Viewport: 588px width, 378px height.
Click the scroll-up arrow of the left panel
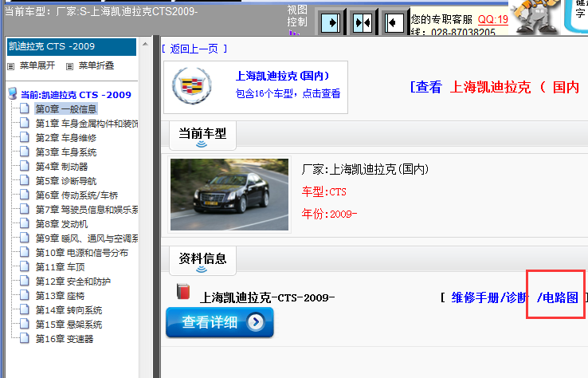(145, 45)
